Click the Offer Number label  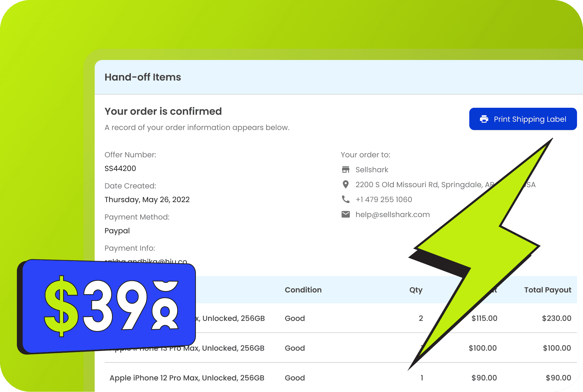[130, 155]
